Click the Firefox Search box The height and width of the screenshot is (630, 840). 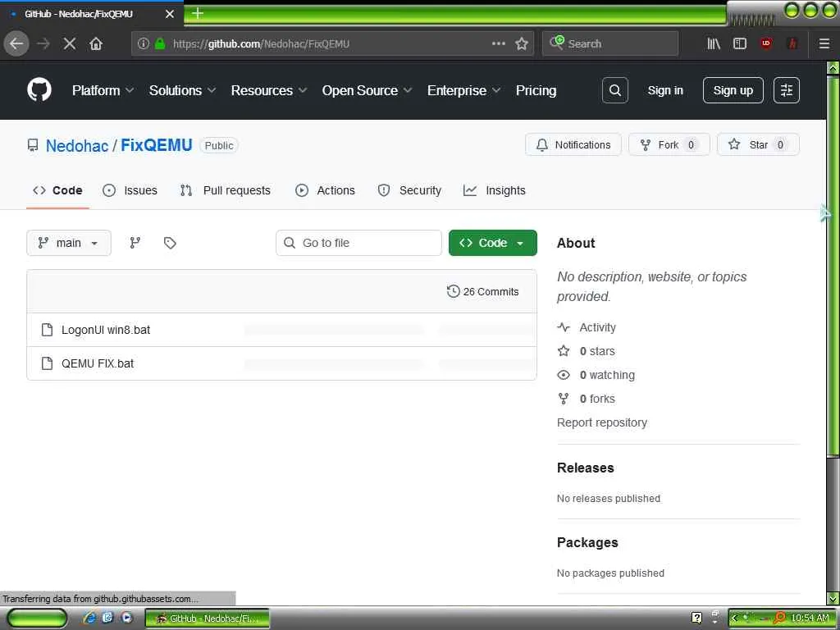[x=609, y=44]
